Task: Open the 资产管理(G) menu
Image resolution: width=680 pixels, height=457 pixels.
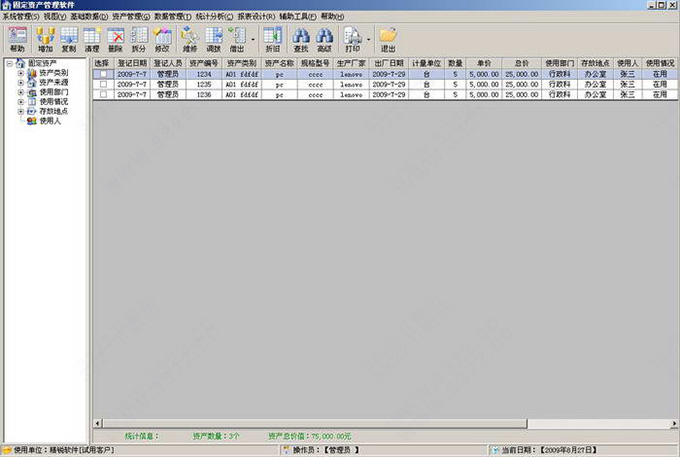Action: pos(131,16)
